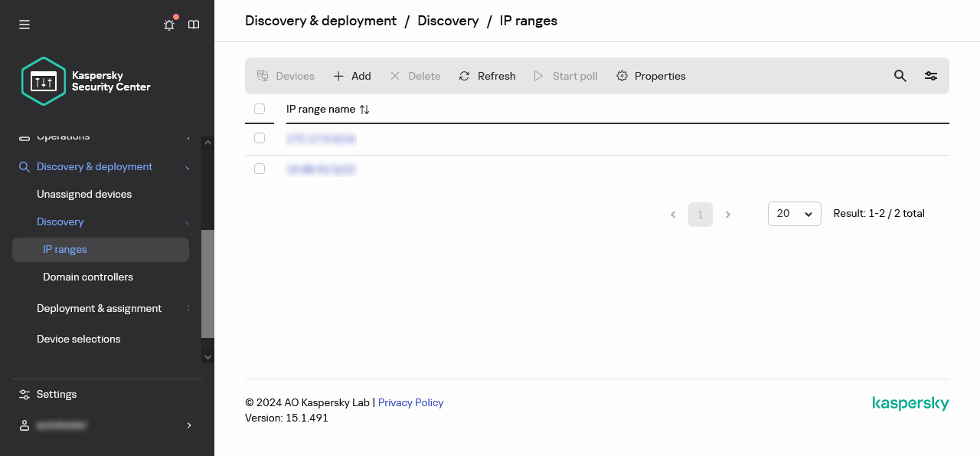Toggle the select-all checkbox in header

tap(260, 109)
